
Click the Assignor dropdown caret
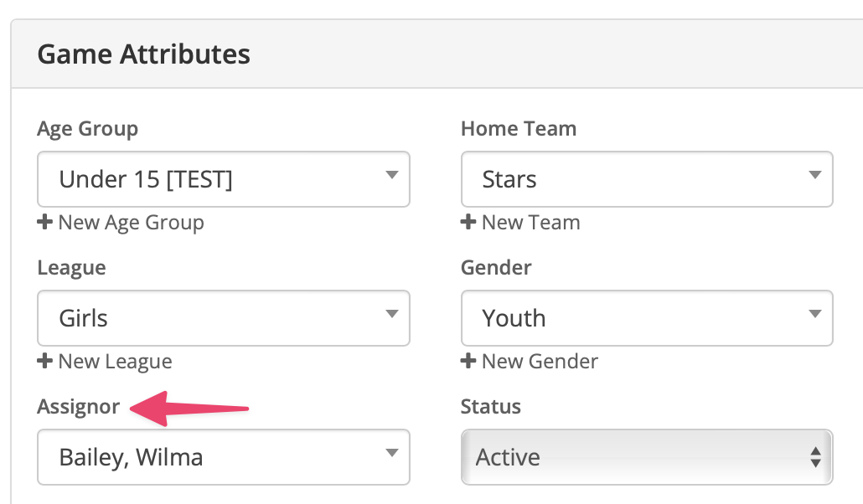click(x=392, y=453)
